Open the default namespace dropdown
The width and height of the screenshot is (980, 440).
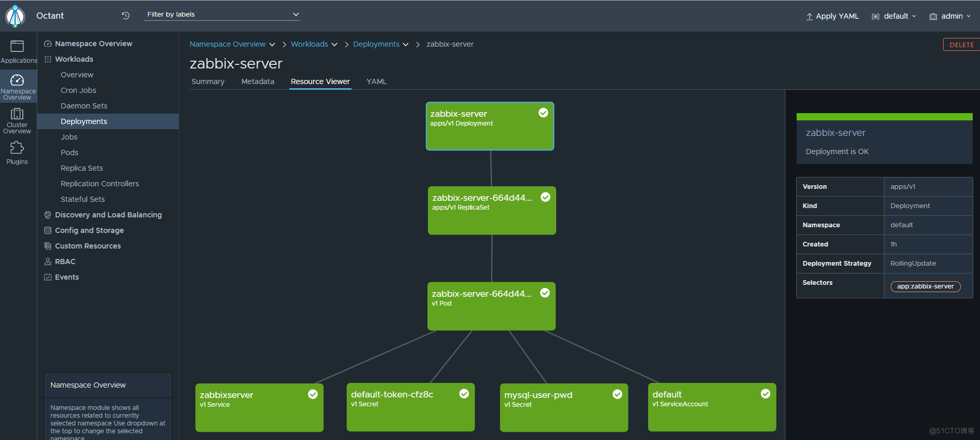(894, 17)
